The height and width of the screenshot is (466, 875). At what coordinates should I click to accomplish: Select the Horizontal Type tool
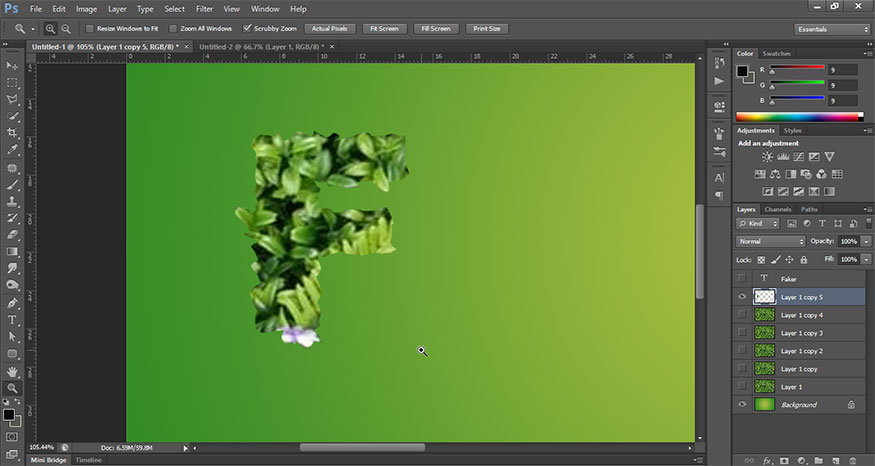(x=12, y=320)
